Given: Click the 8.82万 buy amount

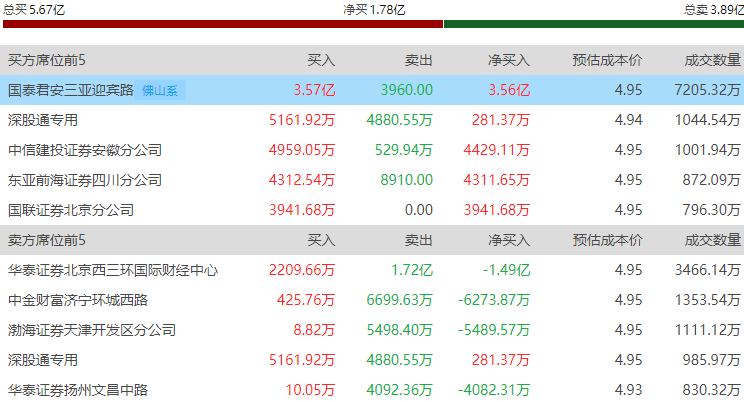Looking at the screenshot, I should [x=314, y=330].
